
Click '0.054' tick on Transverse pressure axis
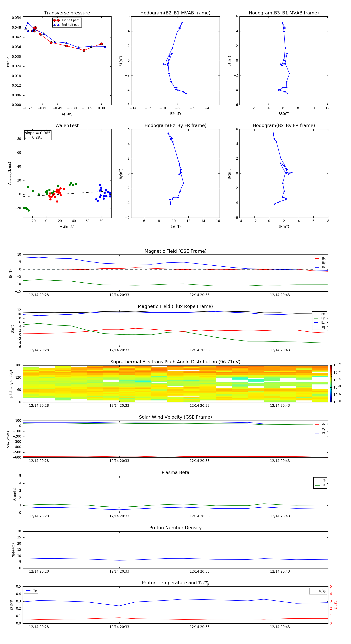point(16,18)
